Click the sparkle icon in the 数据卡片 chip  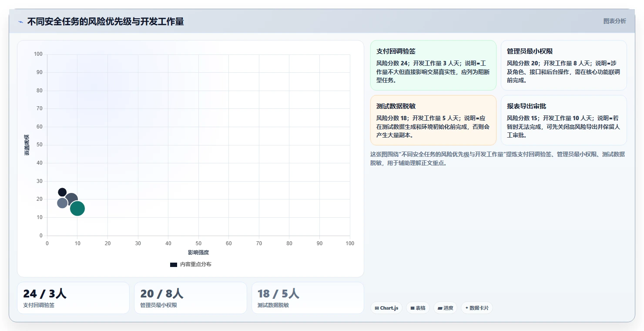[467, 308]
